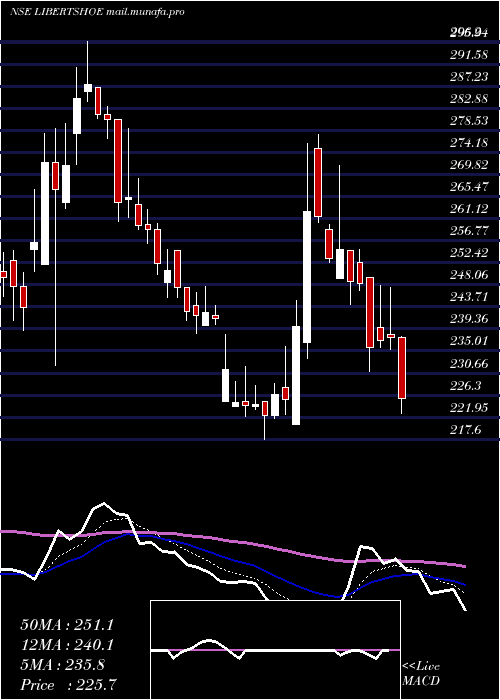Click the last red candlestick on the right

click(402, 368)
